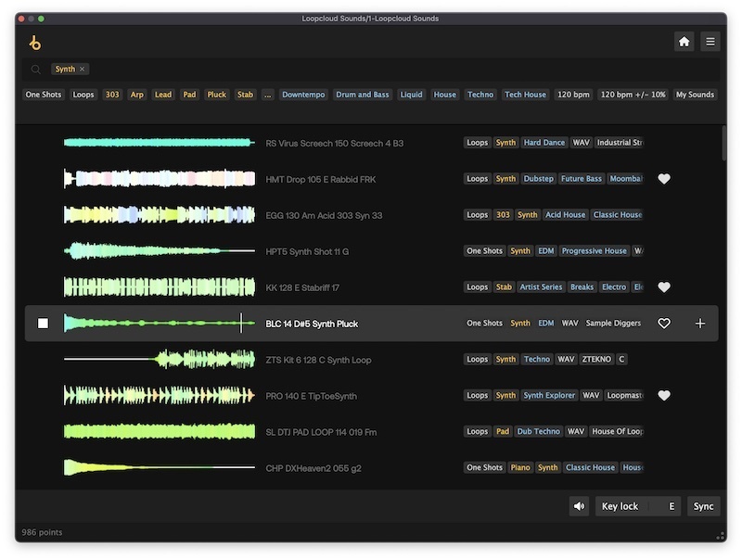Click the search magnifier icon
742x560 pixels.
(x=36, y=70)
